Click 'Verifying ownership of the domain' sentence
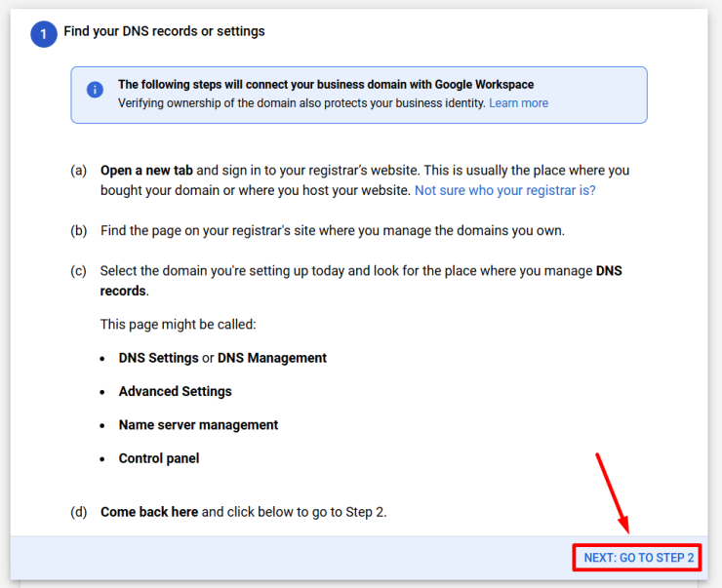722x588 pixels. pyautogui.click(x=301, y=103)
